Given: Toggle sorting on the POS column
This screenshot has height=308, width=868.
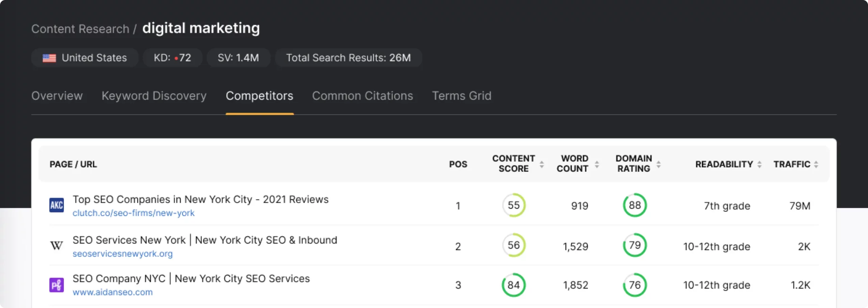Looking at the screenshot, I should [458, 164].
